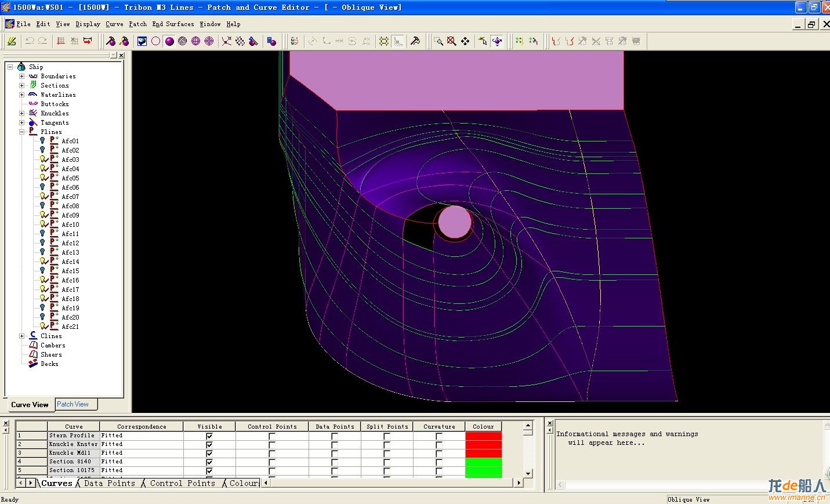Screen dimensions: 830x504
Task: Expand the Waterlines tree node
Action: tap(21, 95)
